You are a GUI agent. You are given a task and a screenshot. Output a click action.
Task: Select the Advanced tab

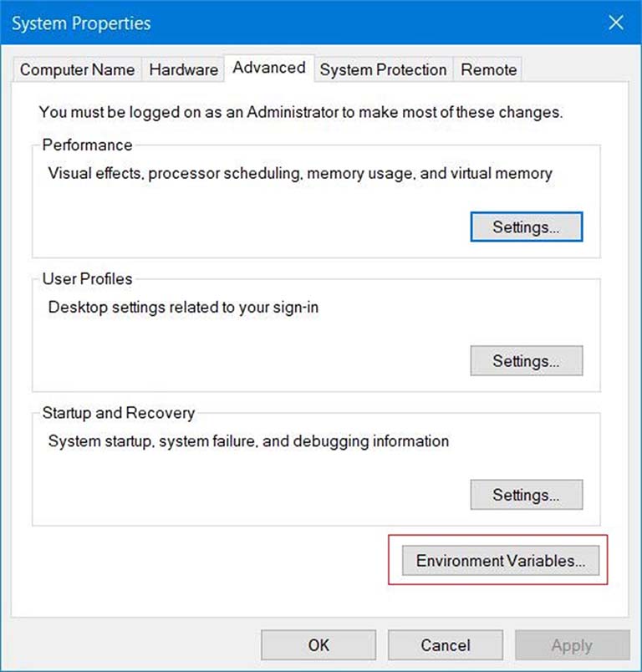(268, 68)
